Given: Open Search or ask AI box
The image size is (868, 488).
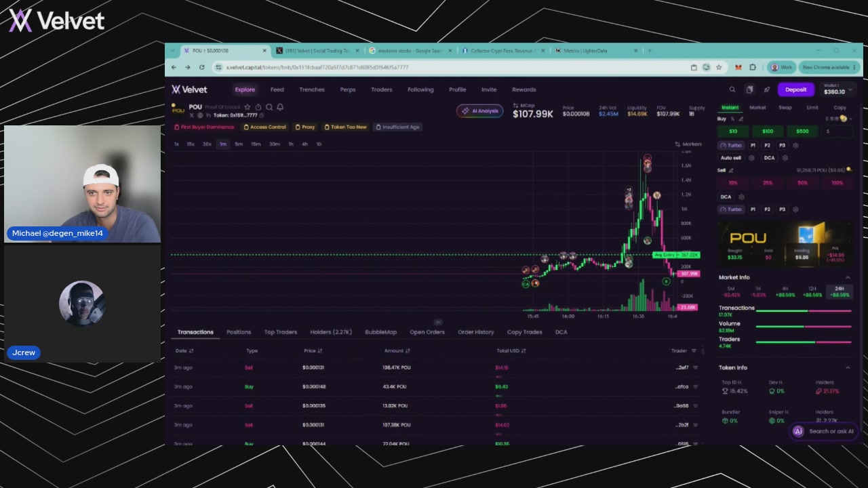Looking at the screenshot, I should (x=824, y=431).
